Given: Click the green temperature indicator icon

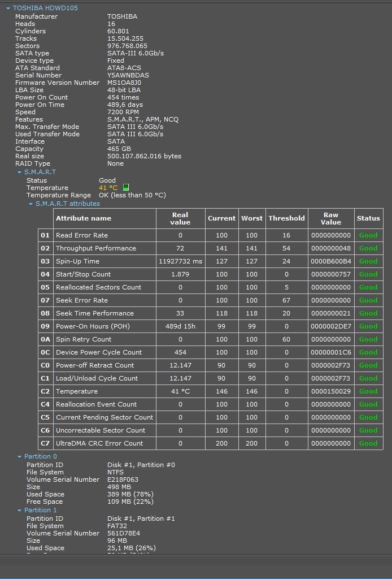Looking at the screenshot, I should click(x=126, y=188).
